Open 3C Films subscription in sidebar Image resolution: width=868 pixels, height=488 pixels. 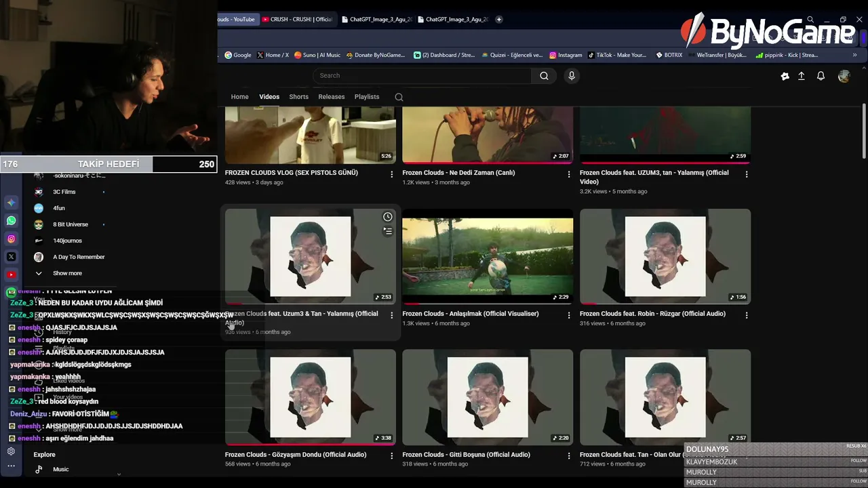pyautogui.click(x=64, y=192)
